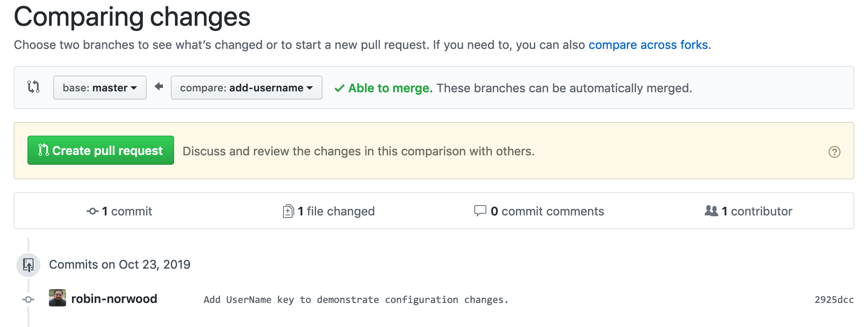Click the Commits on Oct 23 push icon
The height and width of the screenshot is (327, 868).
(28, 265)
